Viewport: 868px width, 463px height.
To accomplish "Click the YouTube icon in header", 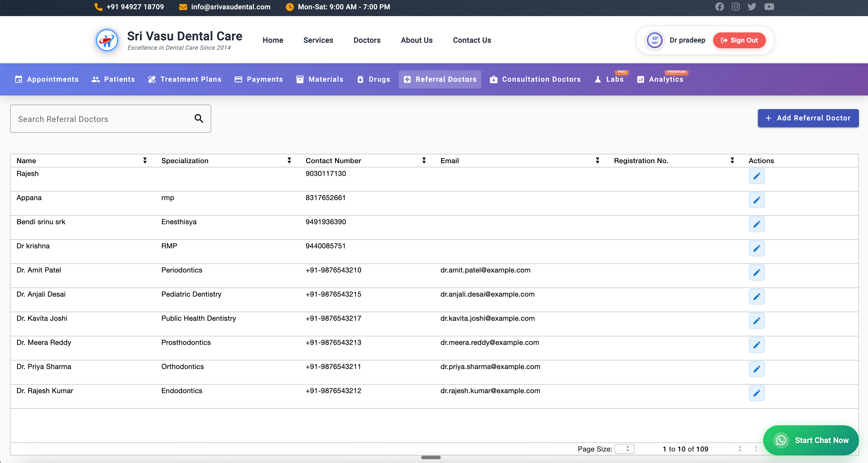I will [769, 7].
